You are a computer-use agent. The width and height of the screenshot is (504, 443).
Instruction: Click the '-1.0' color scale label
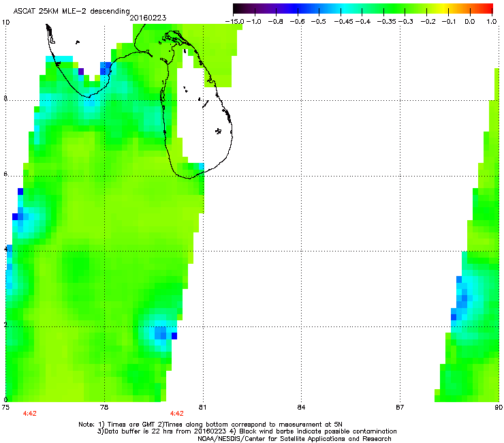click(254, 22)
